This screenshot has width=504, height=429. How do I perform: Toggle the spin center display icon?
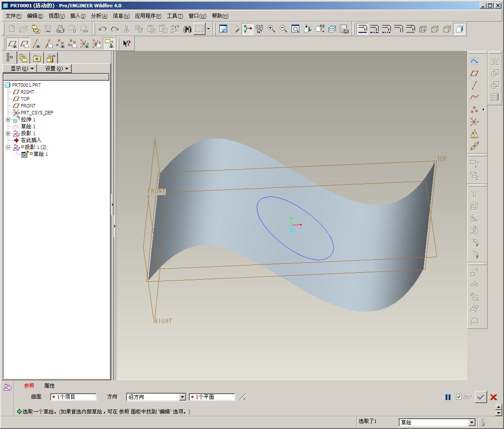[x=247, y=29]
